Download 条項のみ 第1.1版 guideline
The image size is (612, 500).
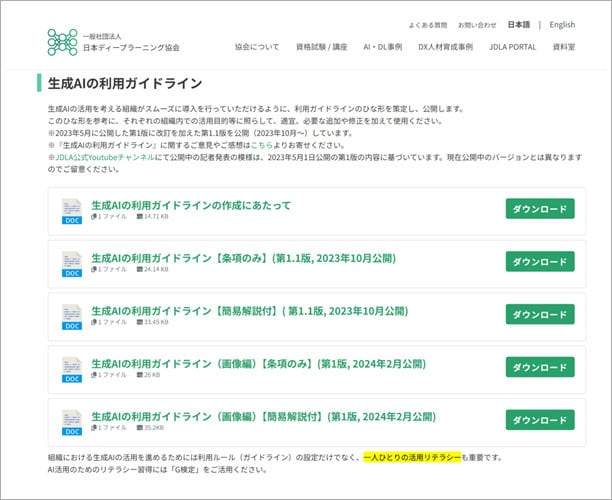coord(540,262)
